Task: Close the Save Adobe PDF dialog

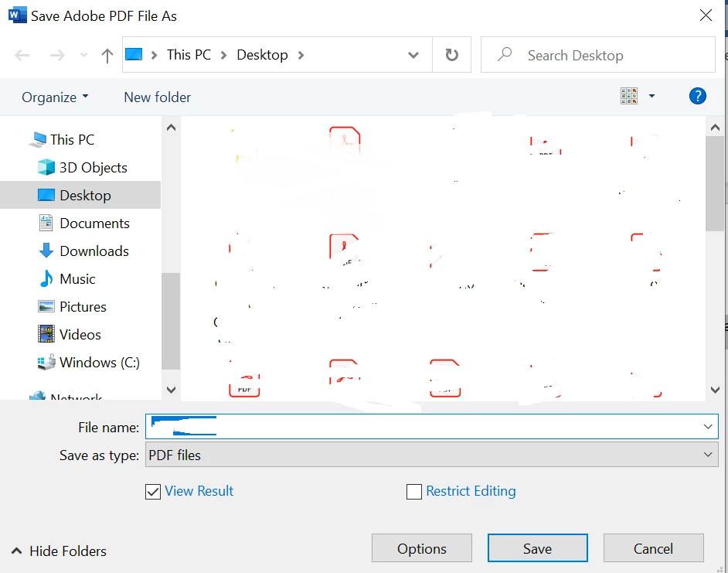Action: pos(706,15)
